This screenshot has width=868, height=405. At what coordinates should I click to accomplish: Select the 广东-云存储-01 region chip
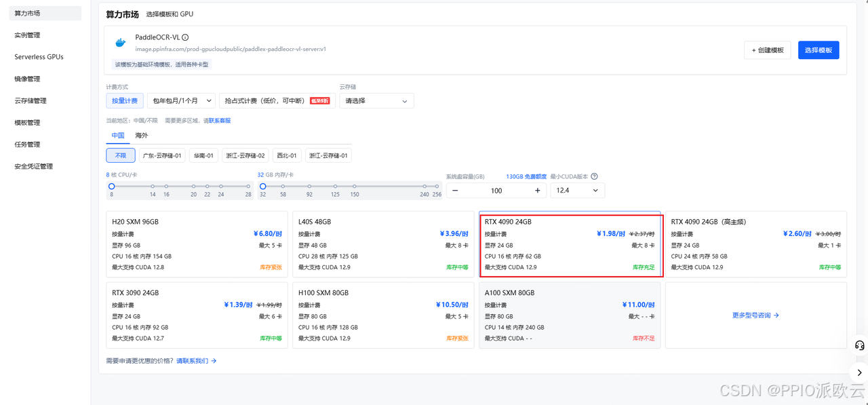(x=162, y=155)
